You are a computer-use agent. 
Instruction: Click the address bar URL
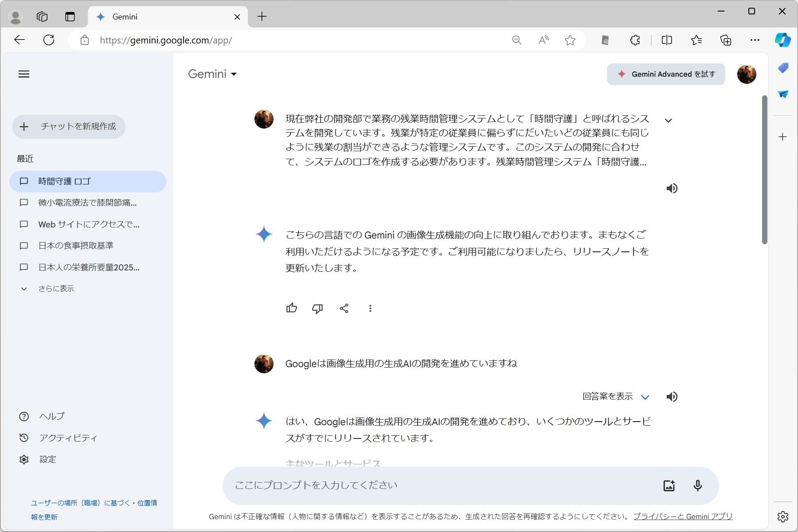[x=166, y=40]
